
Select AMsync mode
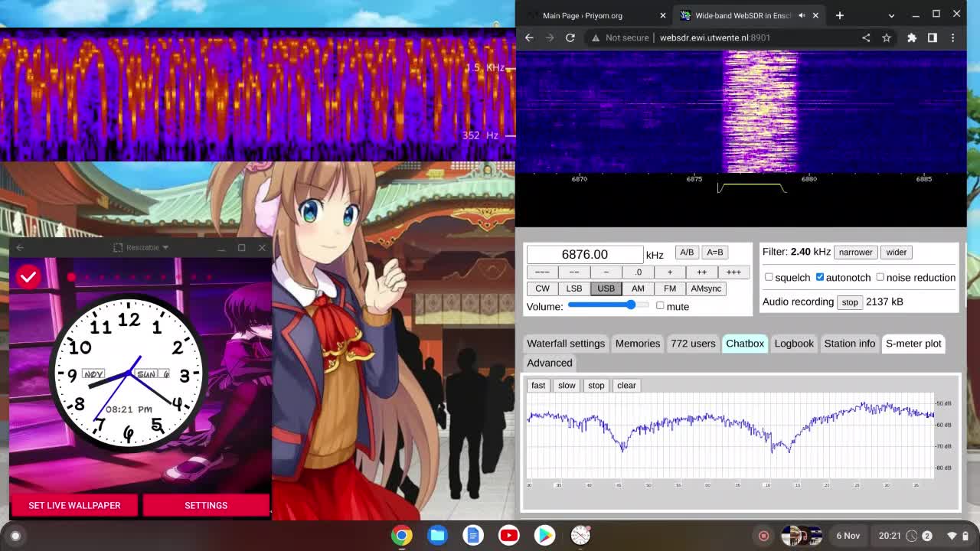706,289
